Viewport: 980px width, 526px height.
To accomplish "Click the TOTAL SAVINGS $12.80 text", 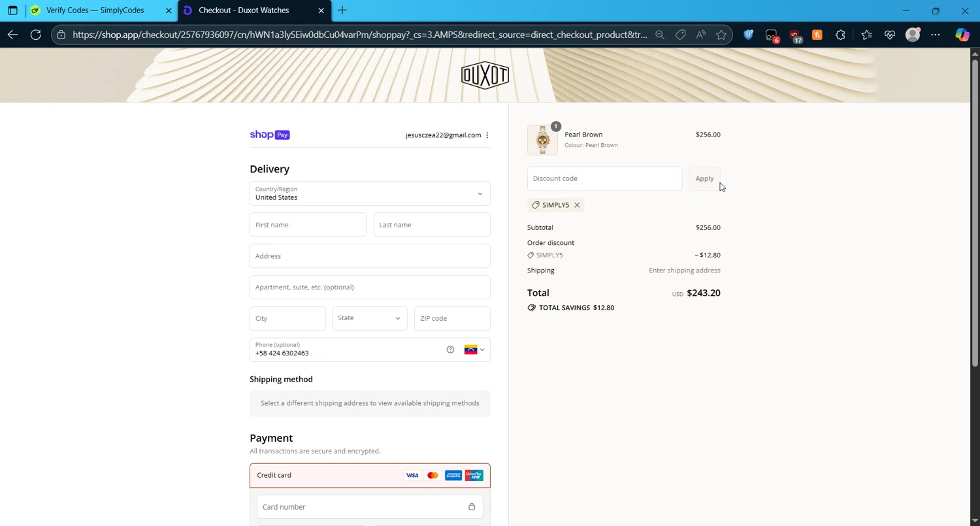I will tap(576, 308).
